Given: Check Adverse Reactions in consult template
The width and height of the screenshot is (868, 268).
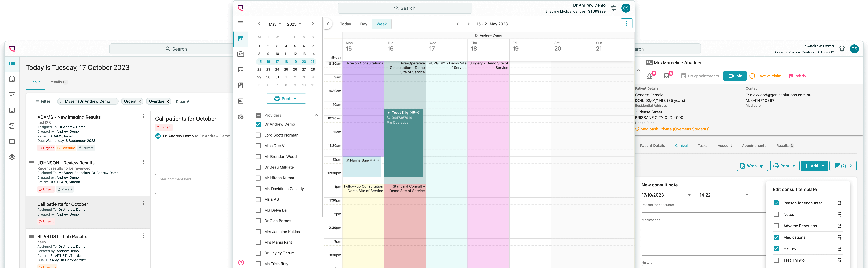Looking at the screenshot, I should tap(776, 226).
